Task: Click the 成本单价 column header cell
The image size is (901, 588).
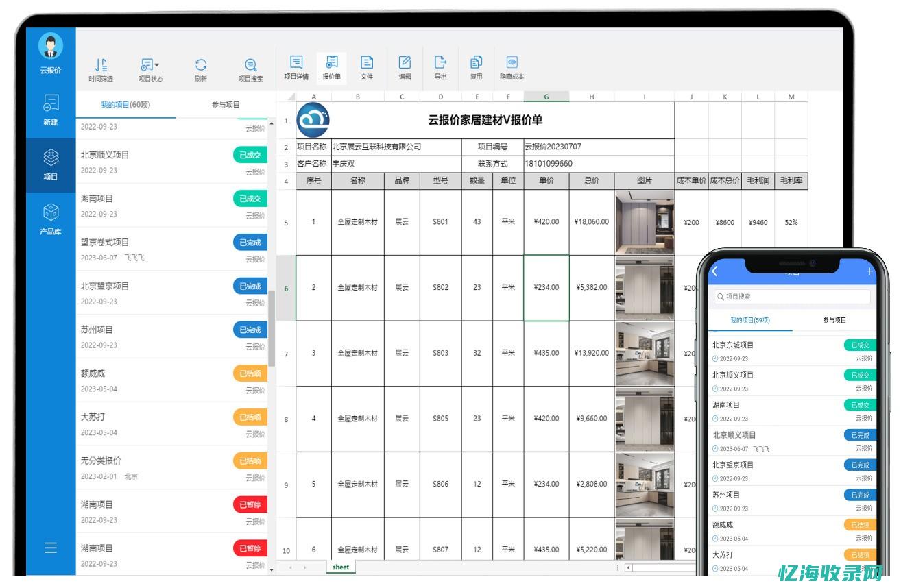Action: pyautogui.click(x=691, y=181)
